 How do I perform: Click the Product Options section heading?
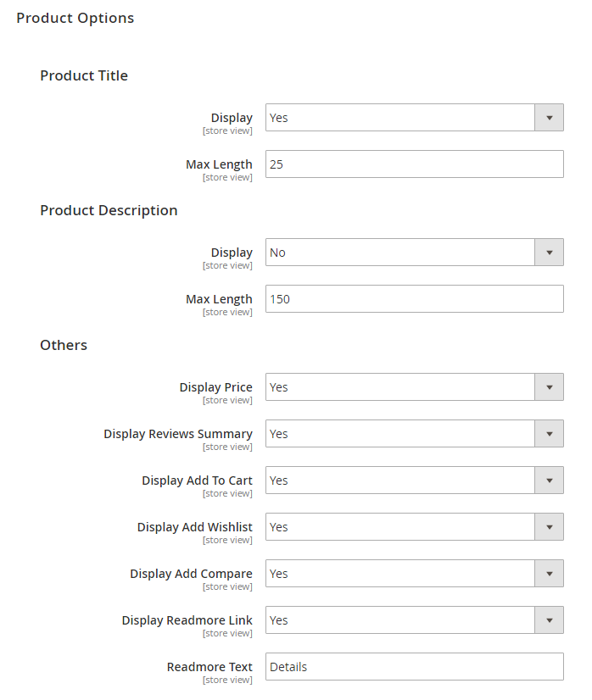[x=75, y=19]
